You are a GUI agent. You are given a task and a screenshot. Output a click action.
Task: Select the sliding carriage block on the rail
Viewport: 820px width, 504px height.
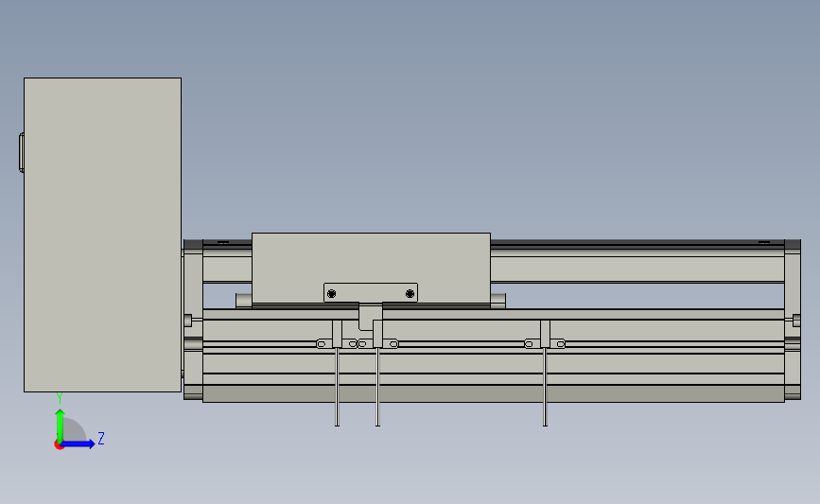tap(371, 269)
